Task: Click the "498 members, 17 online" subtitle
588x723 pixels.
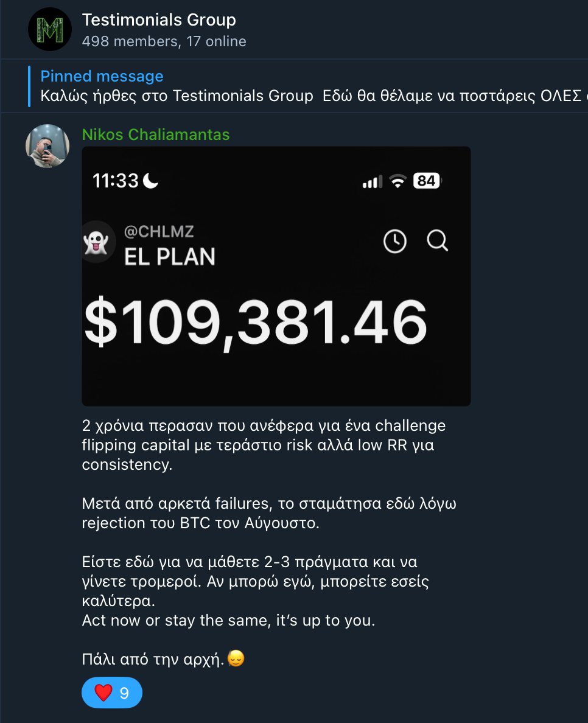Action: (x=164, y=41)
